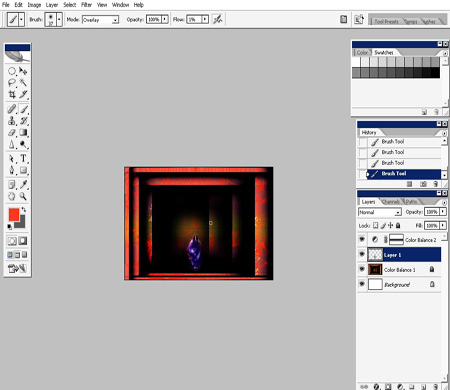This screenshot has height=390, width=450.
Task: Select the Eyedropper tool
Action: click(23, 184)
